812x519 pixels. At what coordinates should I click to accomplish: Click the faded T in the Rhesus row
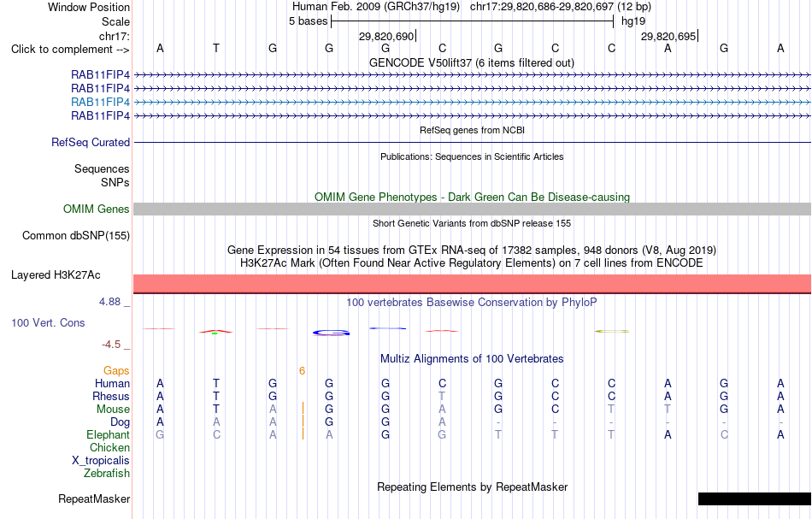(442, 396)
